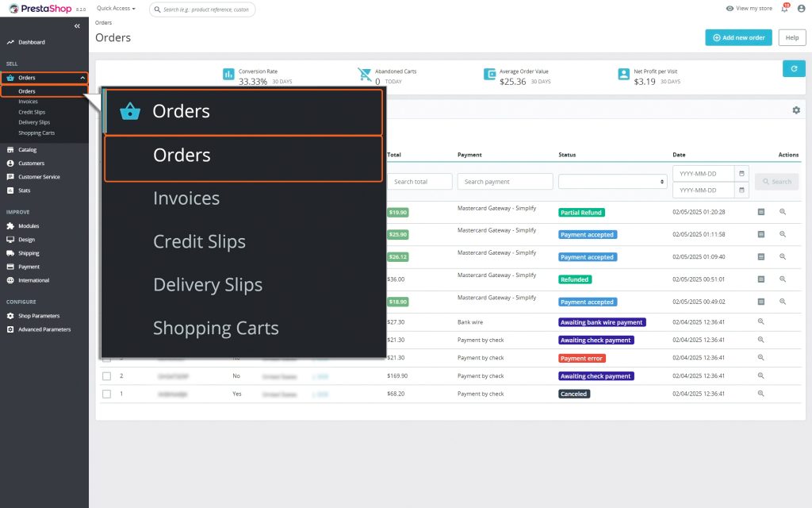Click magnifier for the Canceled order row
812x508 pixels.
coord(760,394)
